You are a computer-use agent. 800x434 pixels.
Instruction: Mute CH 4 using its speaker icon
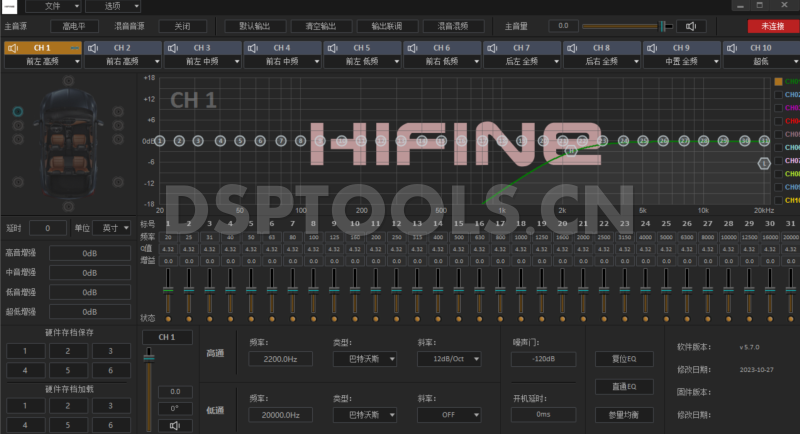(253, 48)
